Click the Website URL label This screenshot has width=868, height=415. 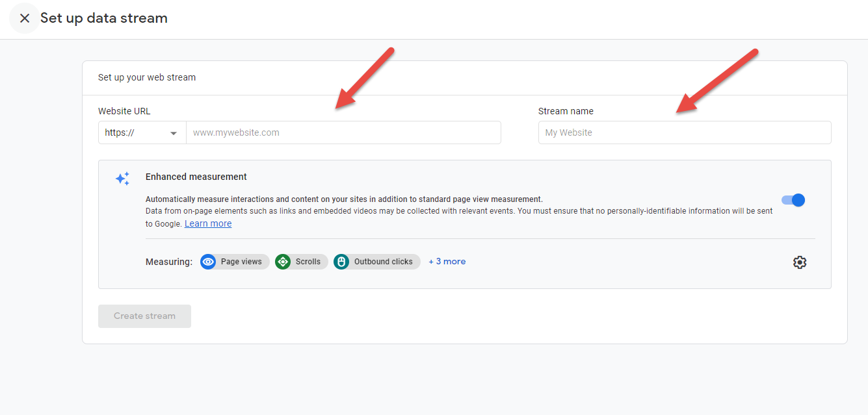124,111
